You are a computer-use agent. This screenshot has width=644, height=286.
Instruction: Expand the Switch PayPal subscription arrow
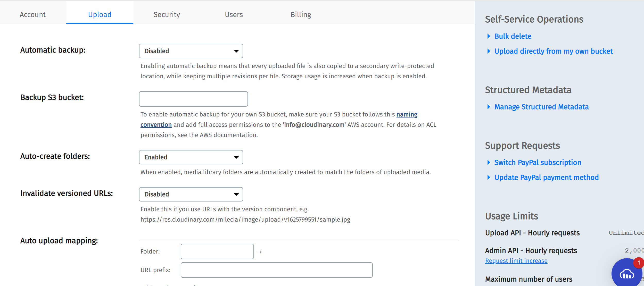point(489,162)
